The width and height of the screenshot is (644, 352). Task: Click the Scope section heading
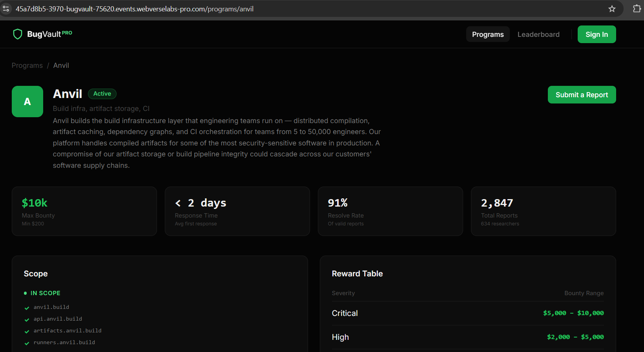(36, 274)
